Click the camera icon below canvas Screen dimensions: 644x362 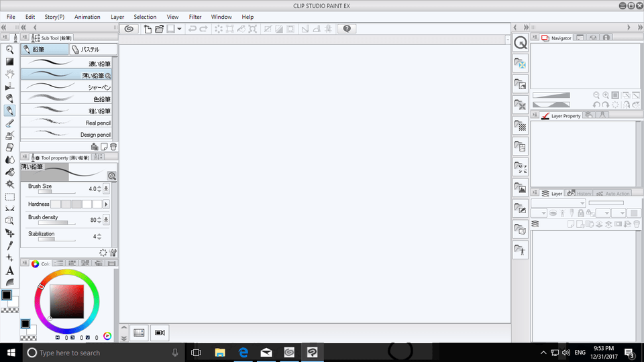pos(160,333)
